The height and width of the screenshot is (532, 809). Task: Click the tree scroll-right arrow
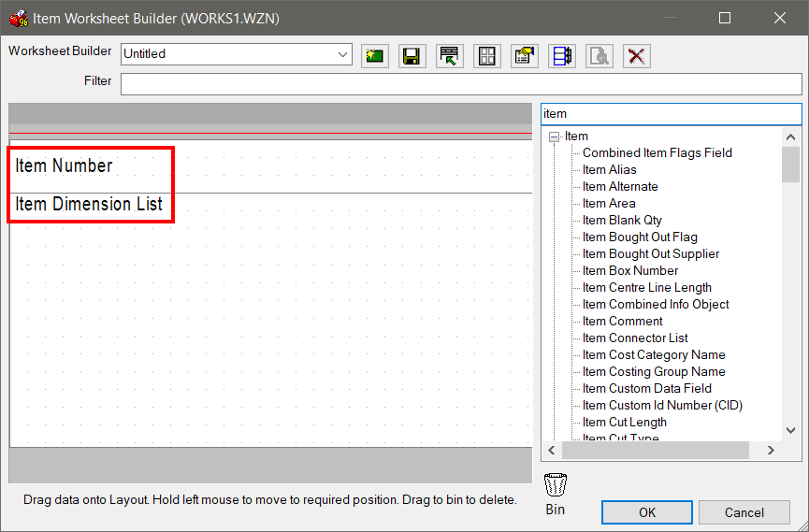pos(771,451)
